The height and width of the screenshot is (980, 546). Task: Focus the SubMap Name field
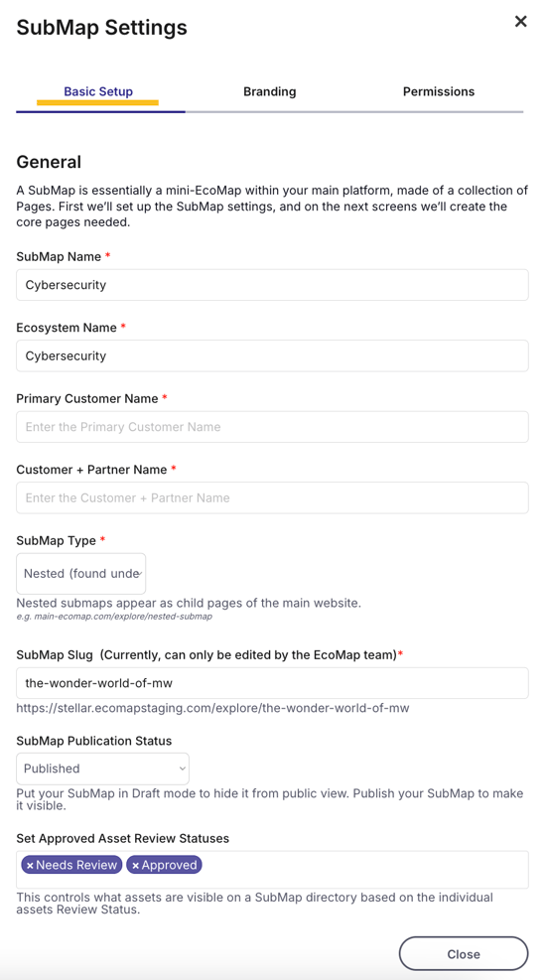(x=272, y=285)
